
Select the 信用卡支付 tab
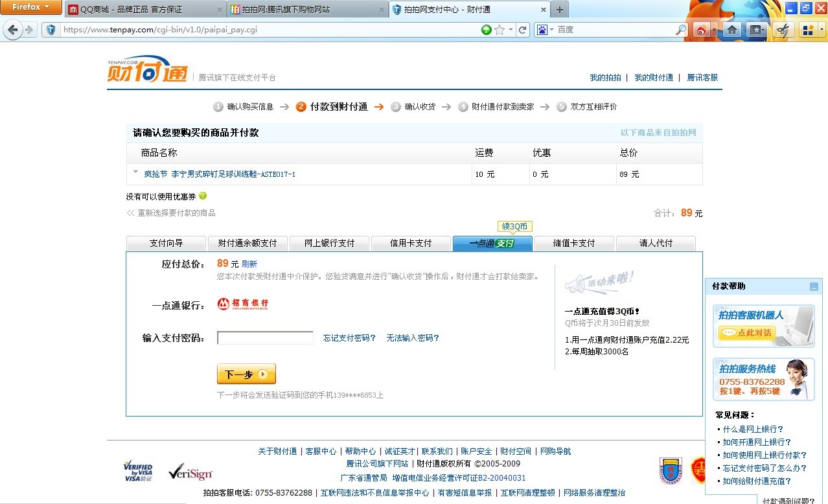click(411, 244)
